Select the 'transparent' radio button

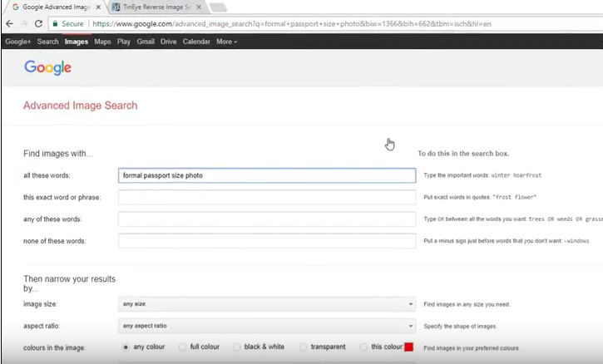[x=304, y=347]
